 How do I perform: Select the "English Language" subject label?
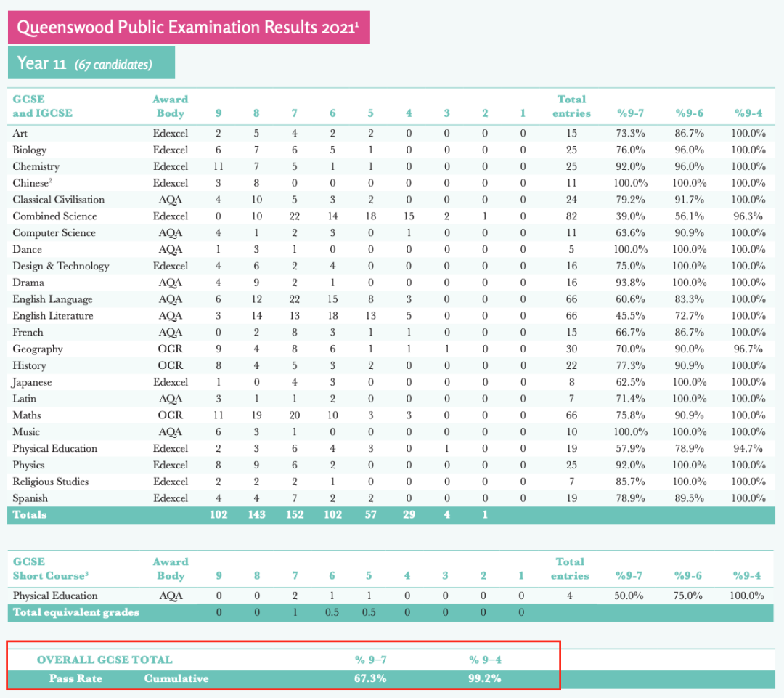pos(52,299)
